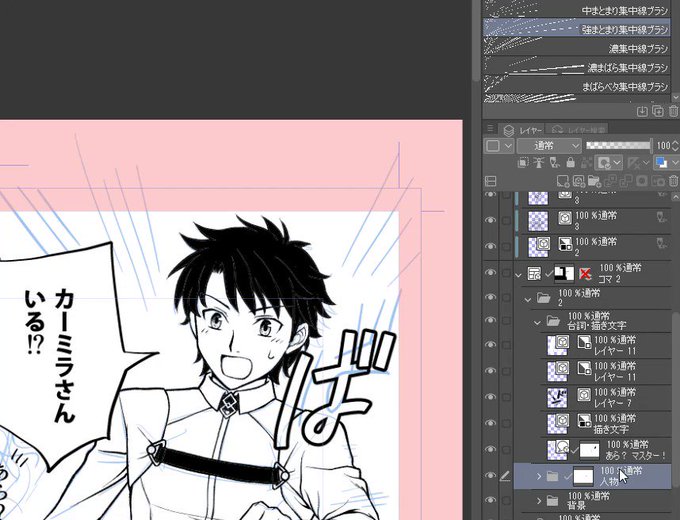The image size is (680, 520).
Task: Hide the コマ 2 frame folder layer
Action: pyautogui.click(x=490, y=272)
